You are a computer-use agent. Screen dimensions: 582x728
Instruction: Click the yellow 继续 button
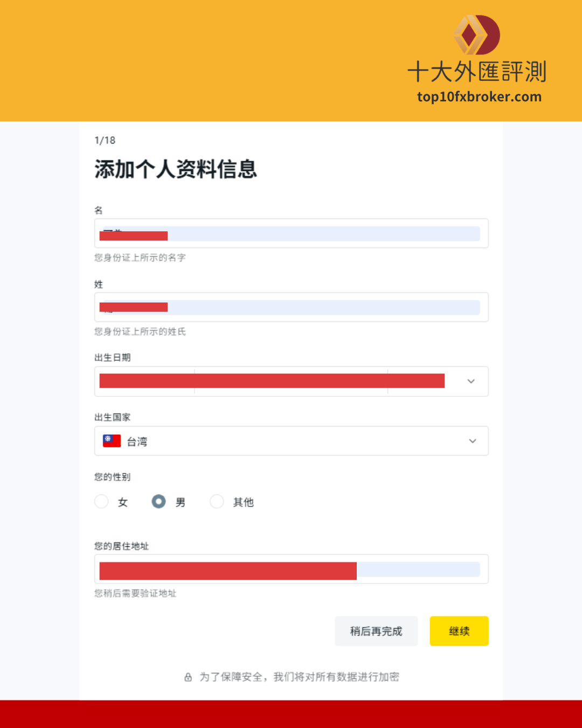click(x=459, y=631)
